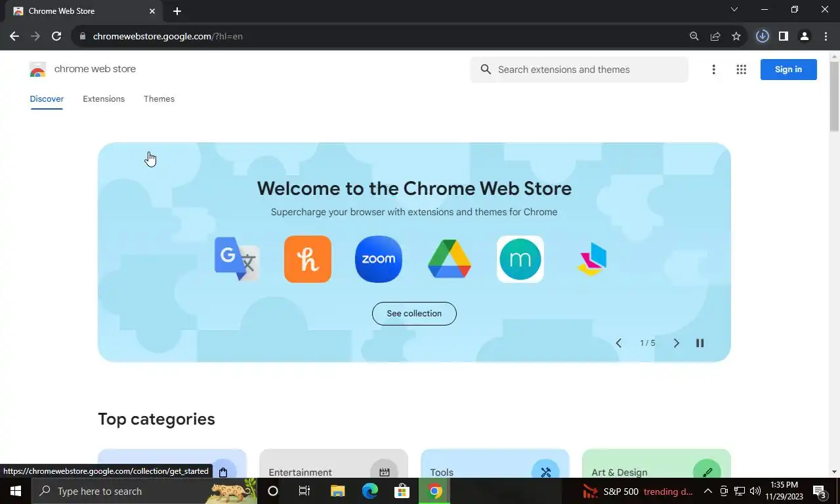Switch to the Themes tab

click(159, 99)
